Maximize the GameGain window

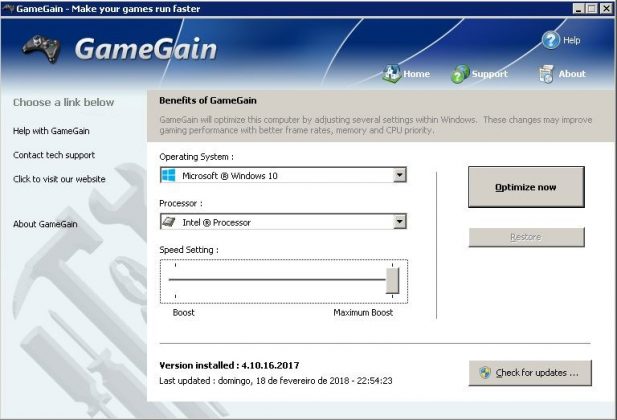[591, 8]
